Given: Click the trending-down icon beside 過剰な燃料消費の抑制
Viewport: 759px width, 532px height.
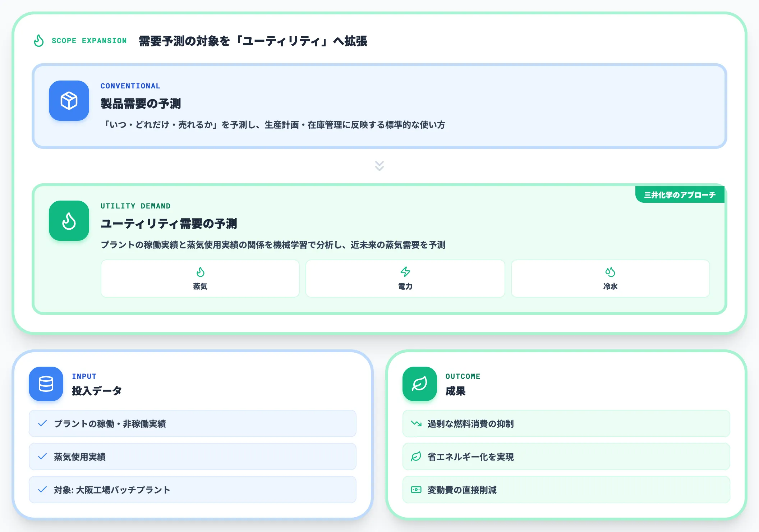Looking at the screenshot, I should [416, 423].
